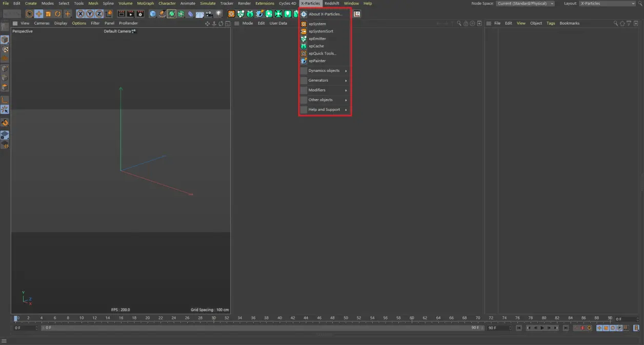Open Render Settings via the clapperboard gear icon
Screen dimensions: 644x345
point(140,14)
